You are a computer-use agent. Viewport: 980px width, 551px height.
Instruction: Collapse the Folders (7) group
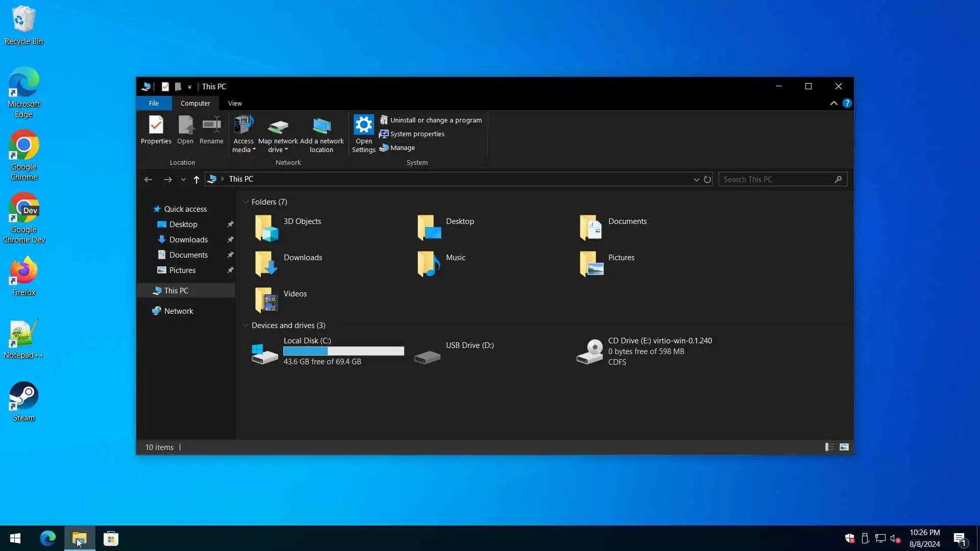click(246, 202)
